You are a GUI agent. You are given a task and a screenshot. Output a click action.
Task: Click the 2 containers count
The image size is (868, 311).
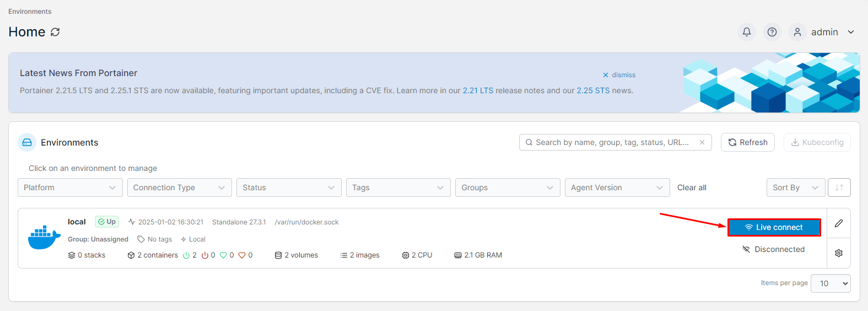pos(153,255)
